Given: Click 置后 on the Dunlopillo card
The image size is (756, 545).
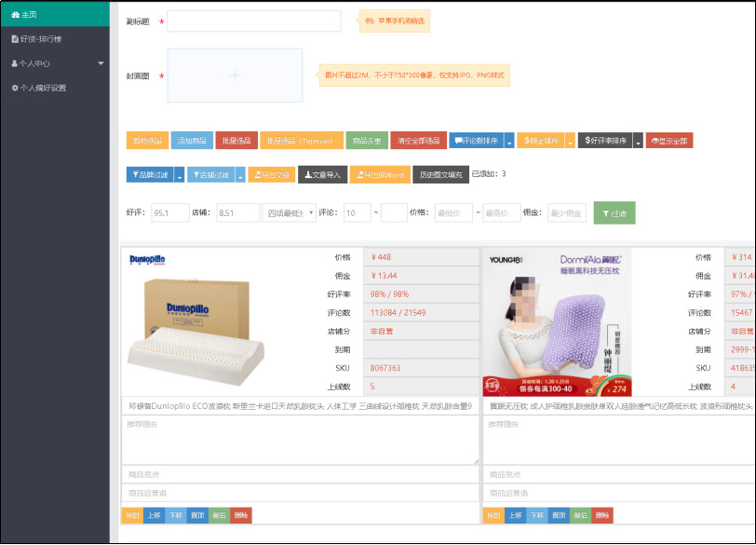Looking at the screenshot, I should [220, 515].
